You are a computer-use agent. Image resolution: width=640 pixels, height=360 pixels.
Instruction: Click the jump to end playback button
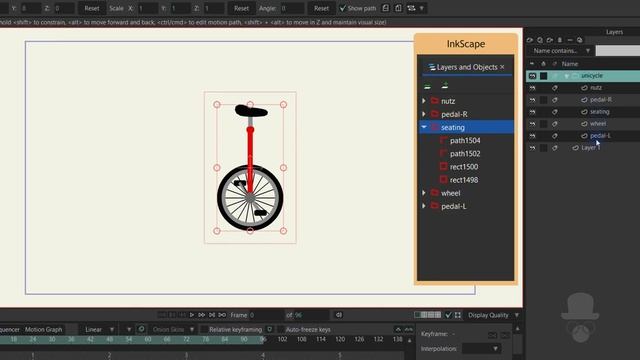(212, 315)
